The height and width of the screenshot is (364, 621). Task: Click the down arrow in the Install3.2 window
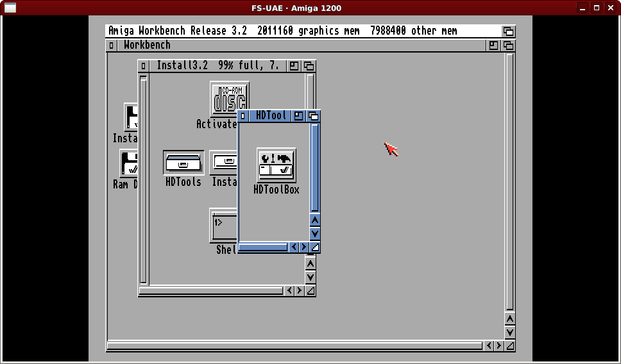tap(310, 277)
